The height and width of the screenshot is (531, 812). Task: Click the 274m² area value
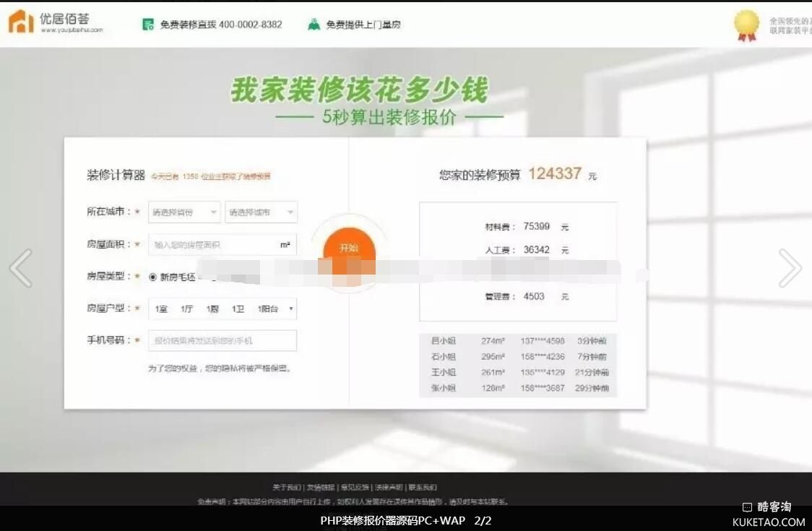click(x=493, y=341)
